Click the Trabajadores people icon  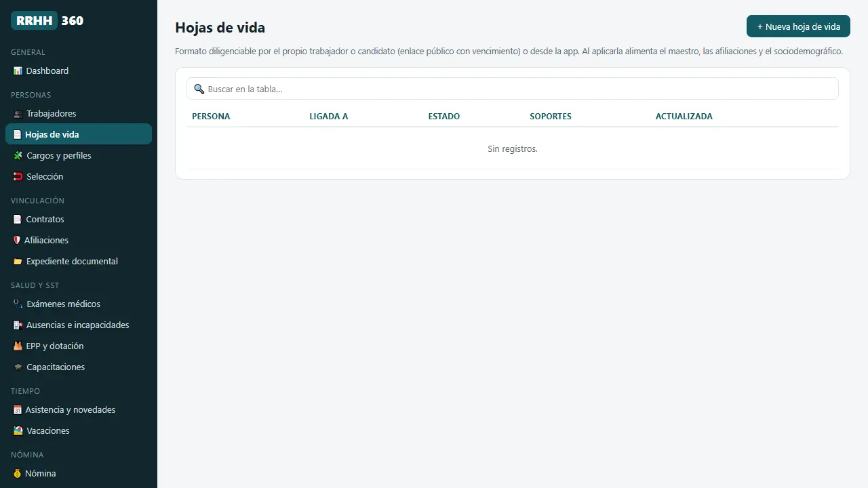[18, 113]
